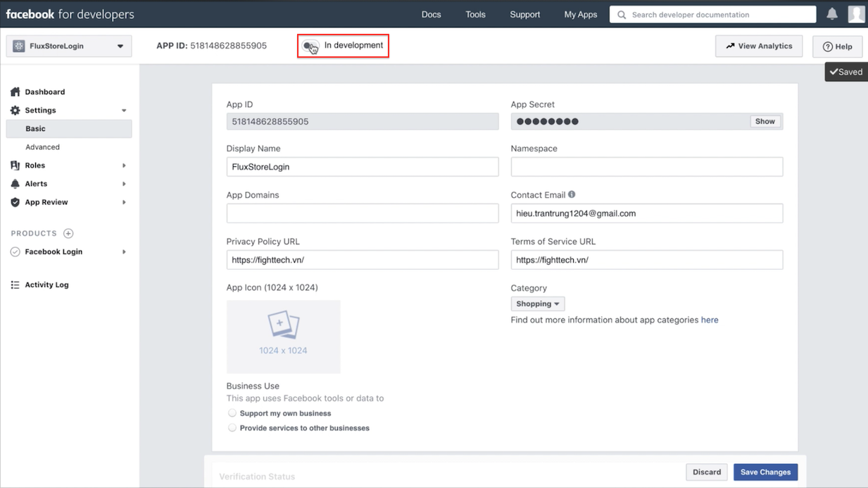Click the facebook for developers logo

pos(70,14)
